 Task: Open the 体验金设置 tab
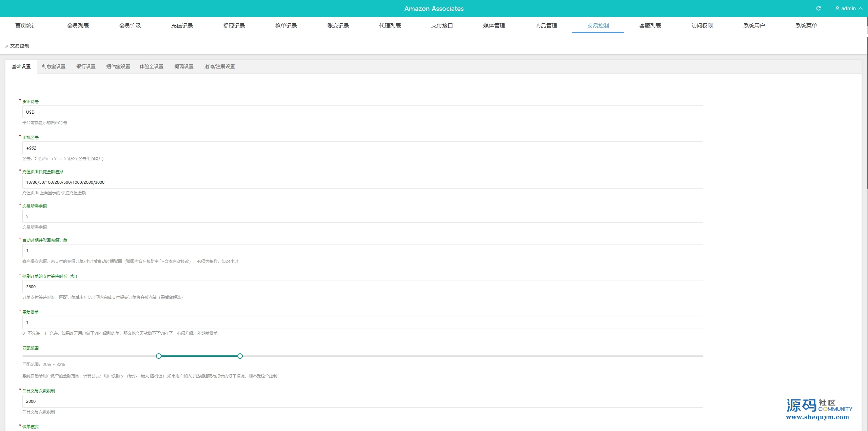[x=152, y=67]
